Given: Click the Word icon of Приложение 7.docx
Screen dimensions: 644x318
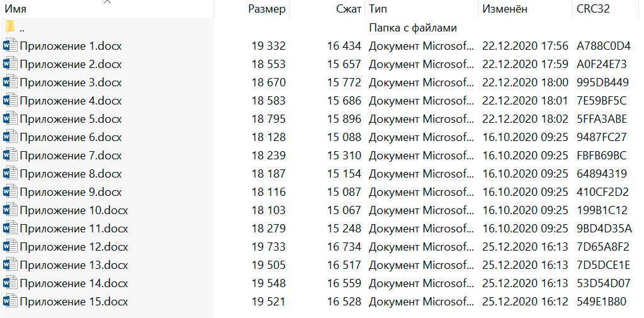Looking at the screenshot, I should point(10,156).
